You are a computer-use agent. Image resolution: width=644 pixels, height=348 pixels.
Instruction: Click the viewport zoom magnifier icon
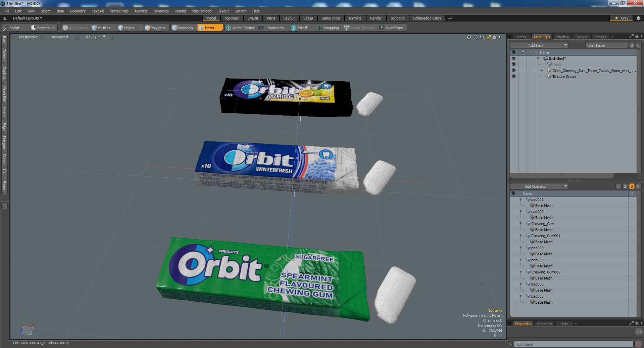click(x=482, y=37)
